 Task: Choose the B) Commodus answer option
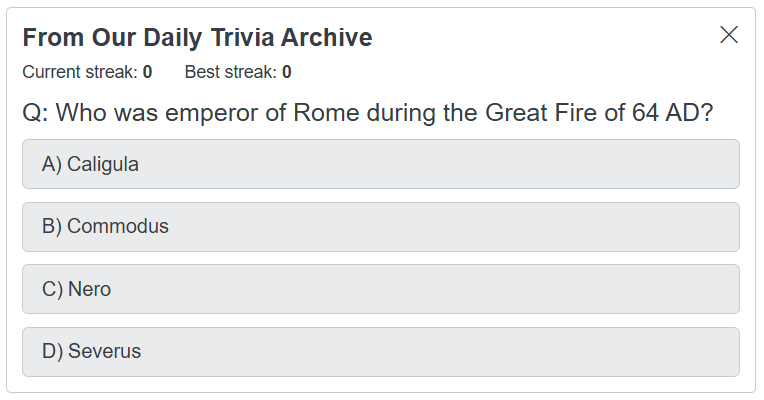point(380,227)
